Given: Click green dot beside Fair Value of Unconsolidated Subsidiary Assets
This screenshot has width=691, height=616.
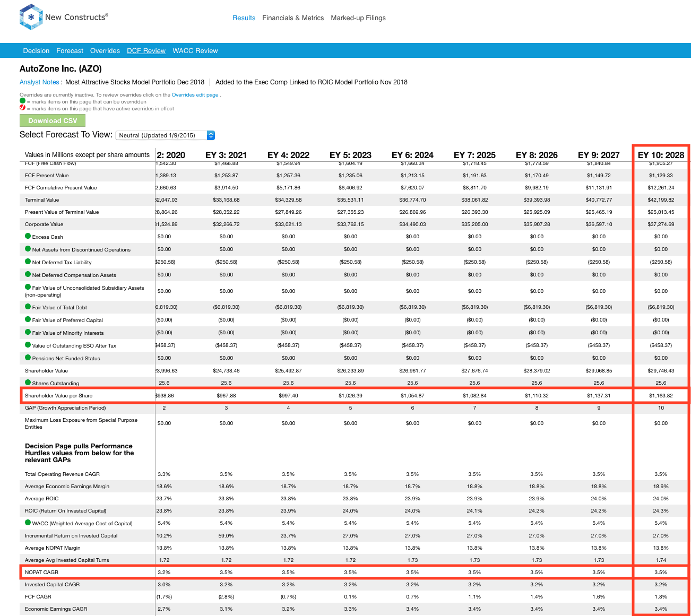Looking at the screenshot, I should (x=28, y=287).
